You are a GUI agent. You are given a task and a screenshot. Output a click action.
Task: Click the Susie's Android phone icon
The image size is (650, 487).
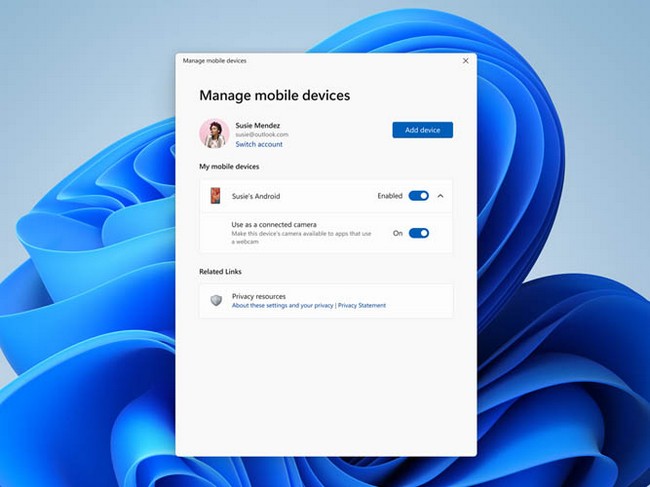coord(215,196)
